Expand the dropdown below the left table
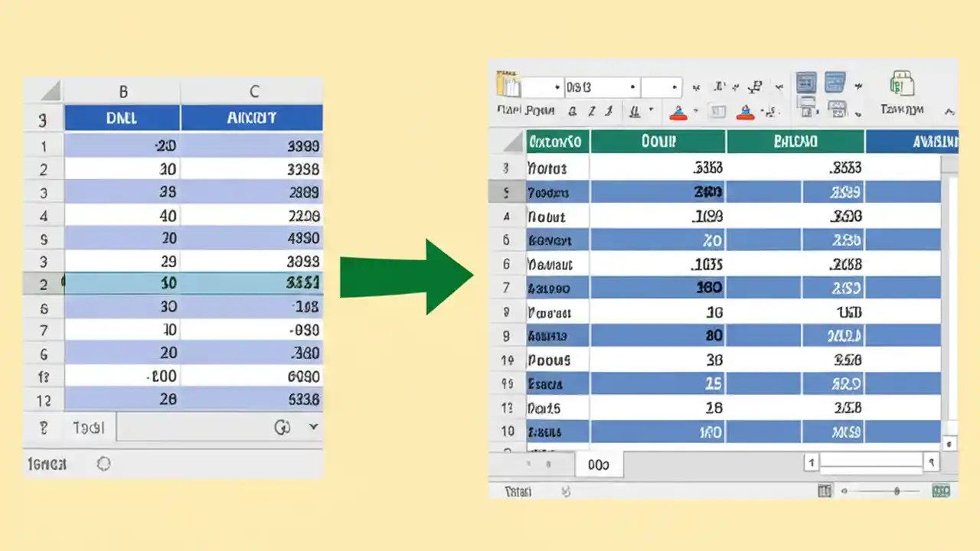The image size is (980, 551). click(x=314, y=427)
